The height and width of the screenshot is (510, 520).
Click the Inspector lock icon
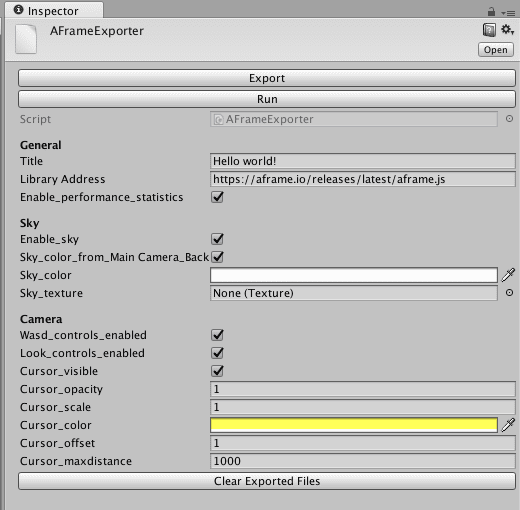click(491, 12)
